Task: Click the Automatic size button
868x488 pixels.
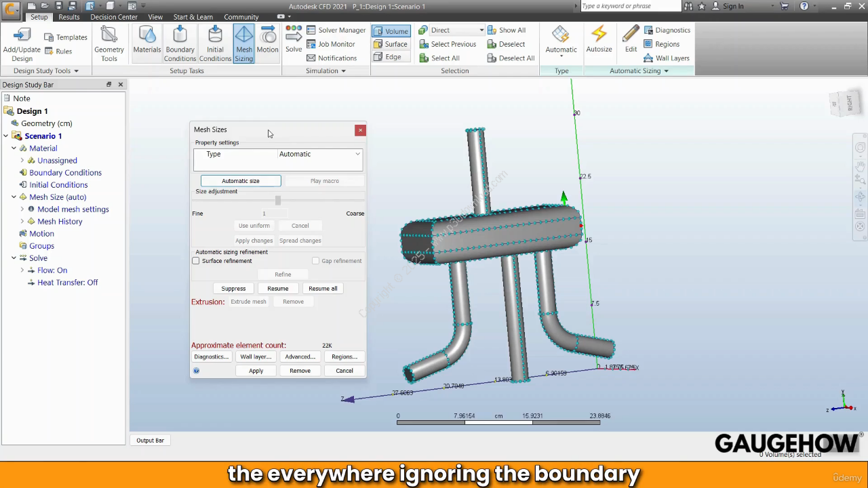Action: [x=241, y=181]
